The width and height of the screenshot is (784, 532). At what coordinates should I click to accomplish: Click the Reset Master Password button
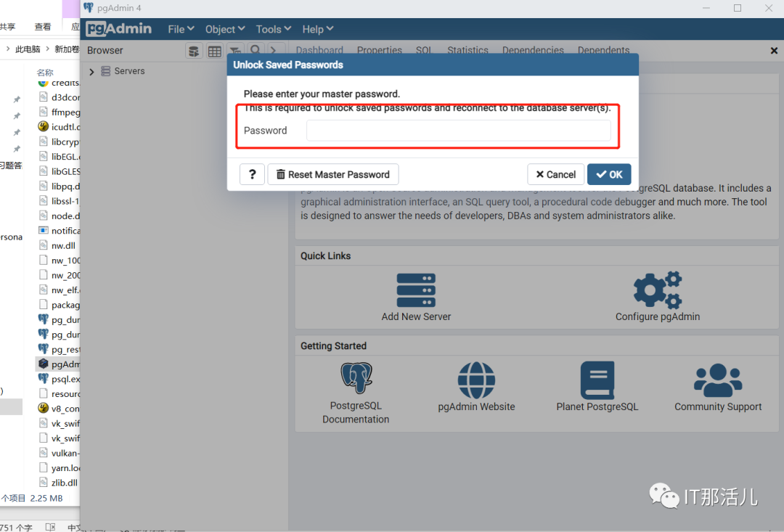(333, 174)
